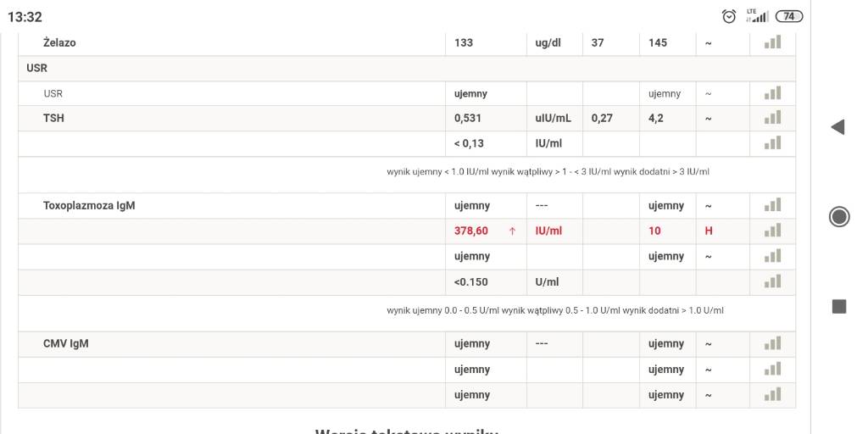Open the chart icon for the <0.150 U/ml row
The height and width of the screenshot is (434, 868).
point(772,281)
